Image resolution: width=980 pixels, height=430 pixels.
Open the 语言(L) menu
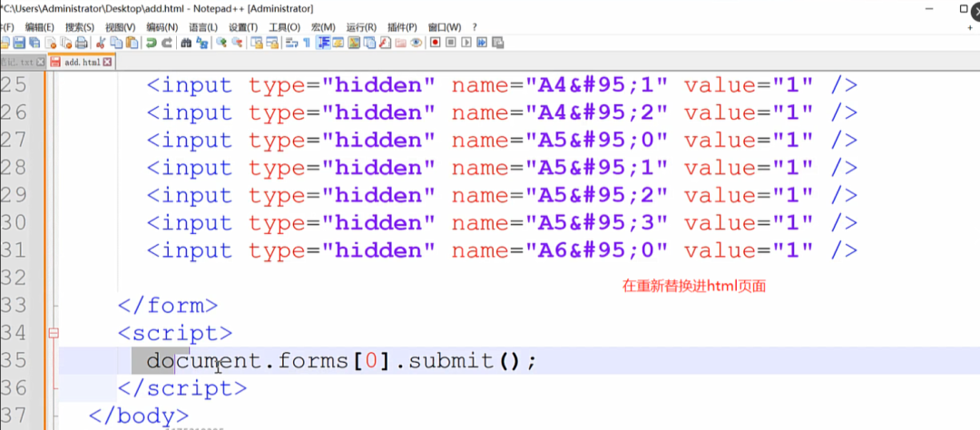pyautogui.click(x=203, y=27)
